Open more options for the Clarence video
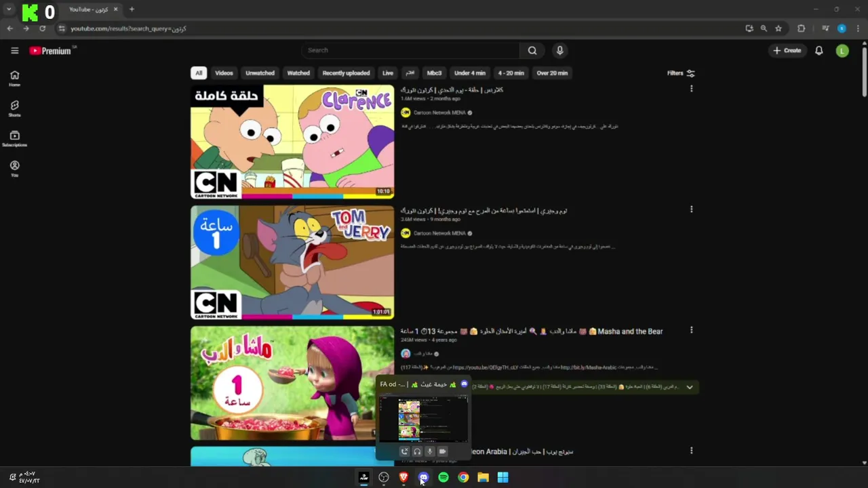The image size is (868, 488). tap(691, 89)
